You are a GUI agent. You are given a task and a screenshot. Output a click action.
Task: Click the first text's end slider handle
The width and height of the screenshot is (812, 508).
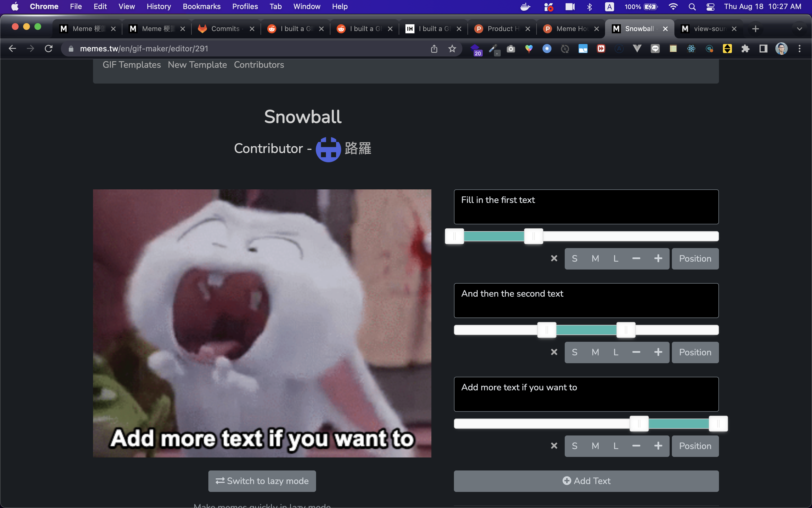tap(533, 236)
